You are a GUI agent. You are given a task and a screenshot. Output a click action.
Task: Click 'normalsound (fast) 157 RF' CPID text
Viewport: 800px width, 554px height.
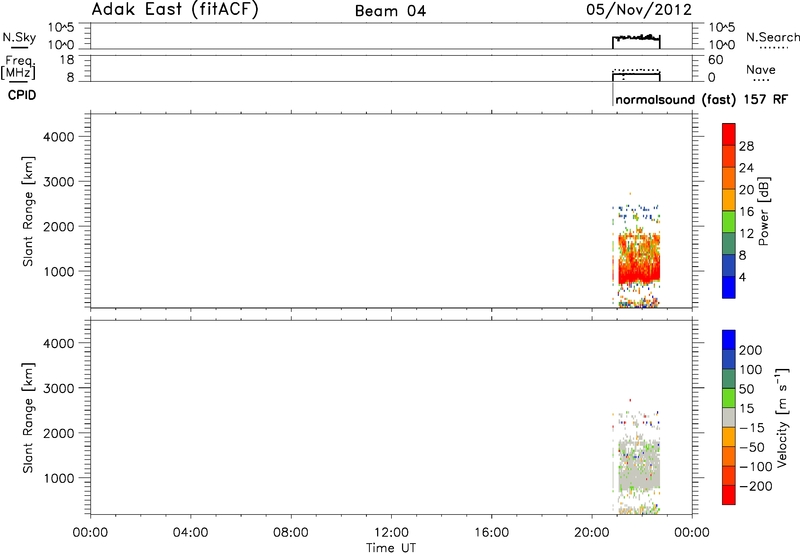coord(702,99)
